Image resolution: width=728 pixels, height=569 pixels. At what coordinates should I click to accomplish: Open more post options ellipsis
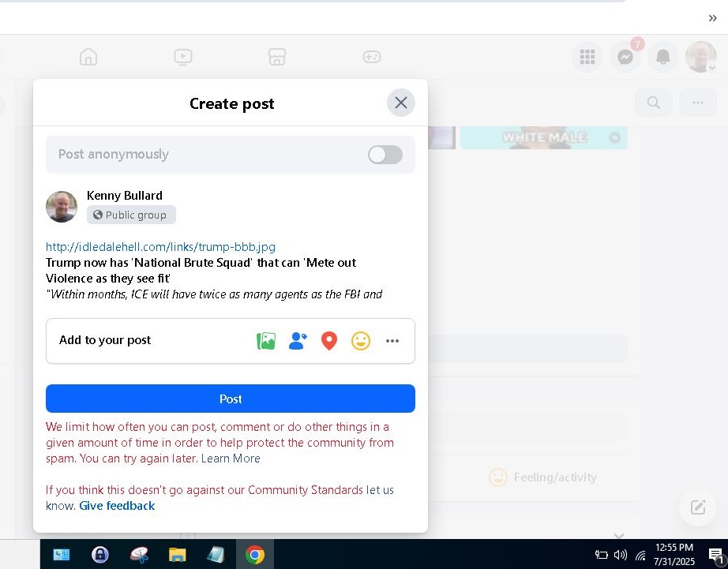392,341
